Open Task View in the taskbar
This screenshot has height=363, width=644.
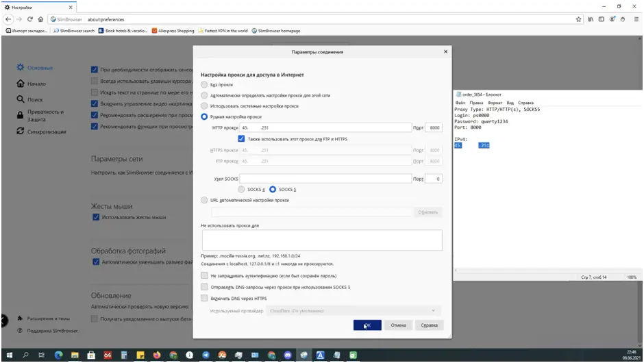coord(42,355)
